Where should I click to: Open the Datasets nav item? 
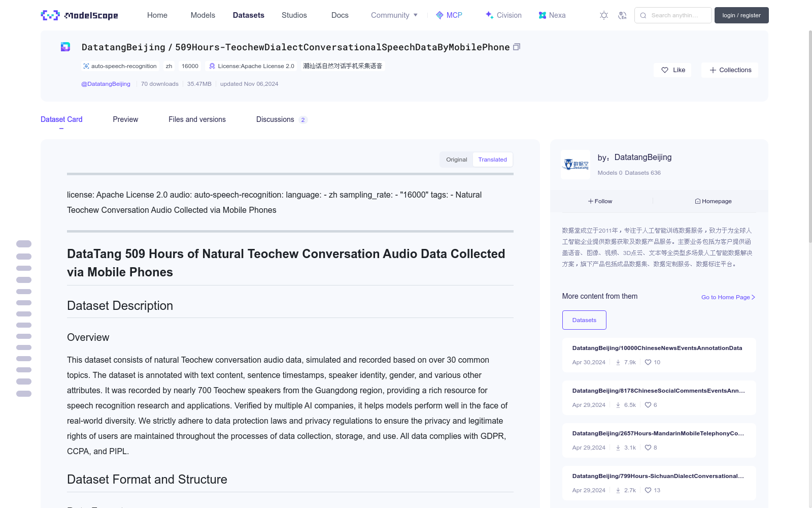pyautogui.click(x=249, y=15)
